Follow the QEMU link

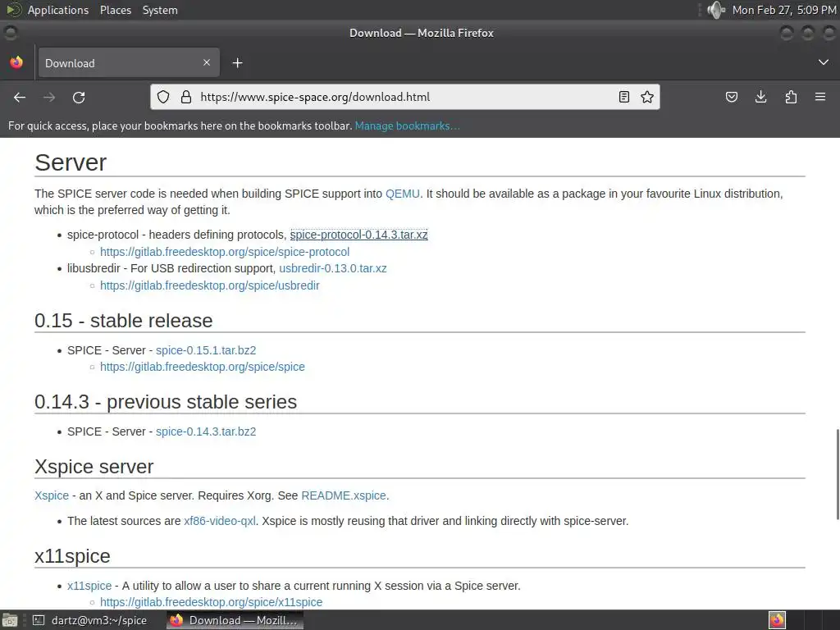coord(402,194)
